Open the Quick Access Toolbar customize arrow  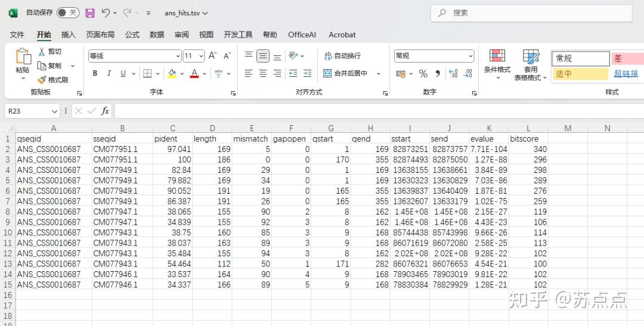148,13
